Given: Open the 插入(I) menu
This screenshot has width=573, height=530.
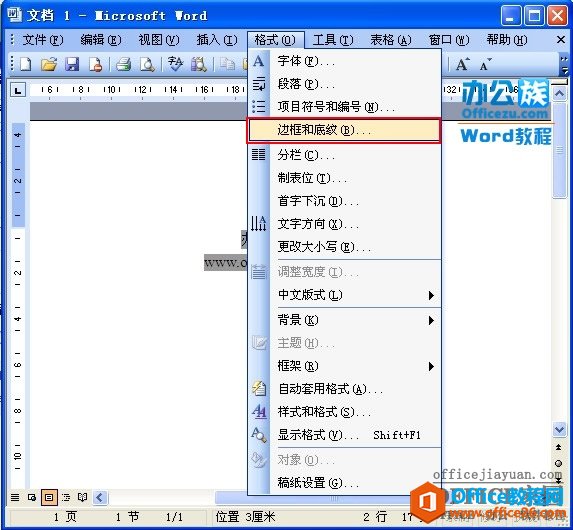Looking at the screenshot, I should click(217, 39).
